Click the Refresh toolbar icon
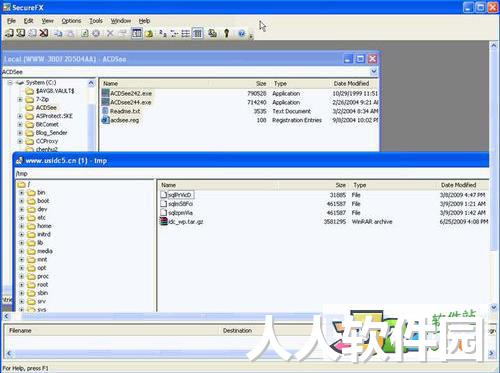This screenshot has width=500, height=373. coord(85,33)
